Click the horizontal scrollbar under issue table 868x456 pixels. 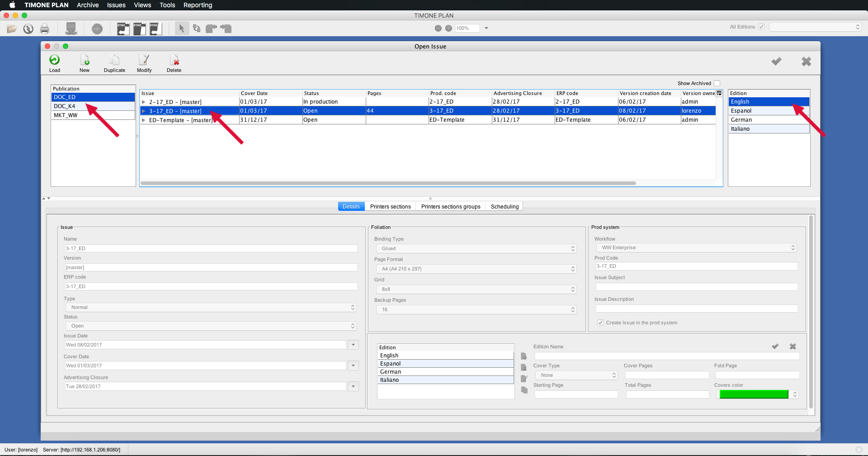coord(388,183)
